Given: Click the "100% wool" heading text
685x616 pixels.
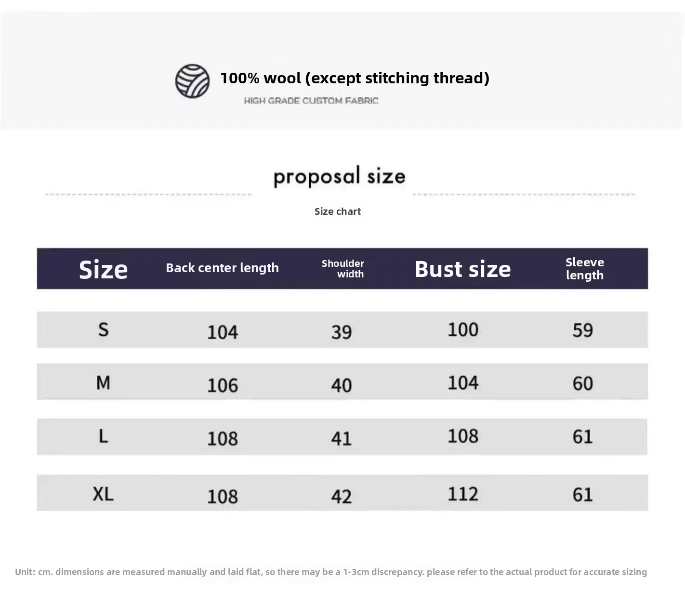Looking at the screenshot, I should pyautogui.click(x=355, y=78).
